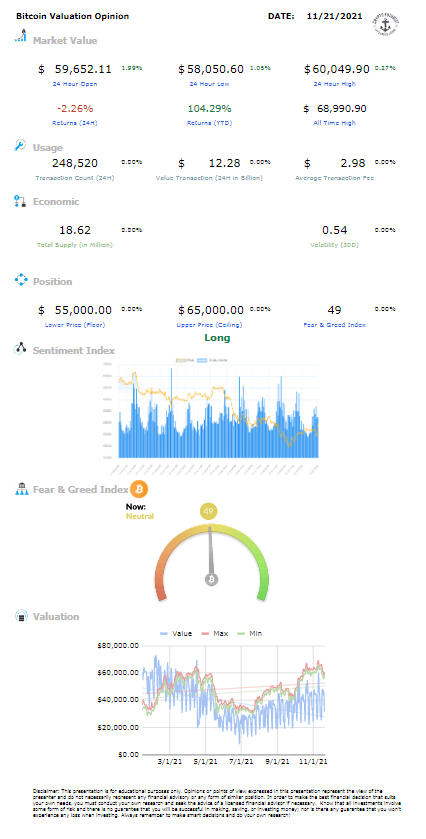
Task: Click the $58,050.60 low price value
Action: [x=211, y=69]
